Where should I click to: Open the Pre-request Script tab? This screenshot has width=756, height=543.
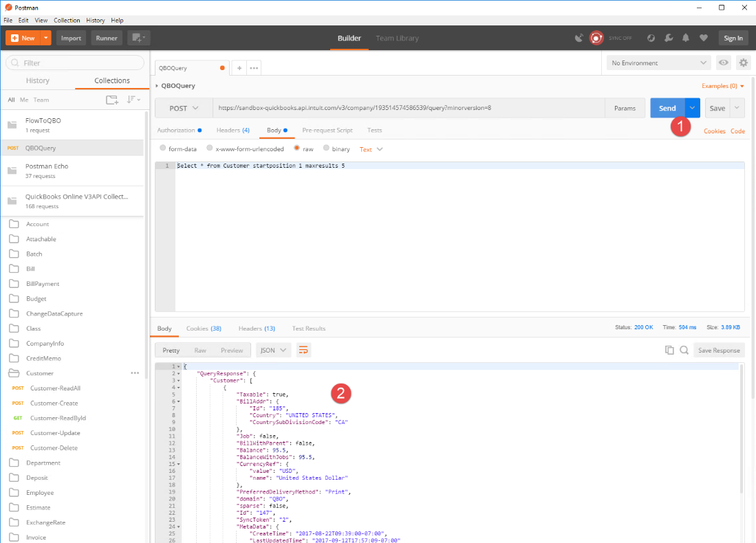point(327,130)
